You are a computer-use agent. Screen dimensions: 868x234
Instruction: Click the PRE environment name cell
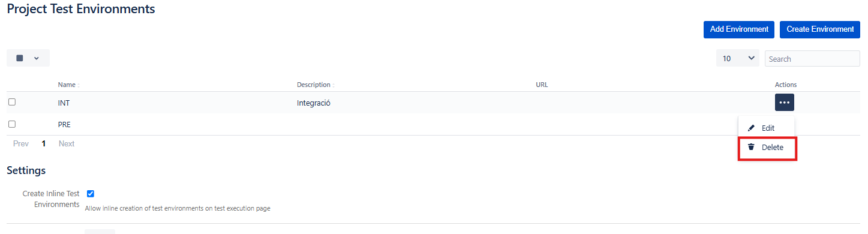pyautogui.click(x=65, y=124)
